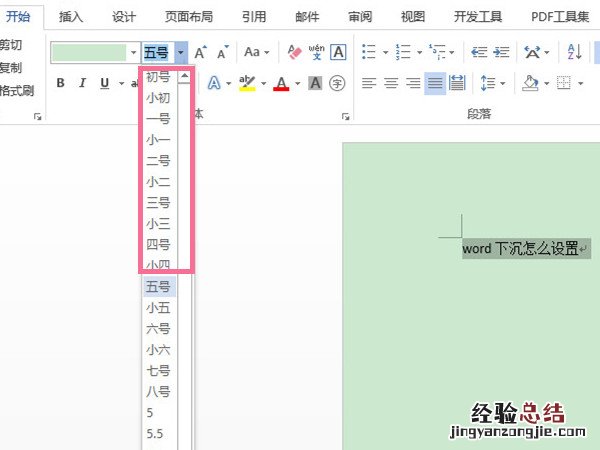Click the Character Border (A) icon
This screenshot has width=600, height=450.
339,52
